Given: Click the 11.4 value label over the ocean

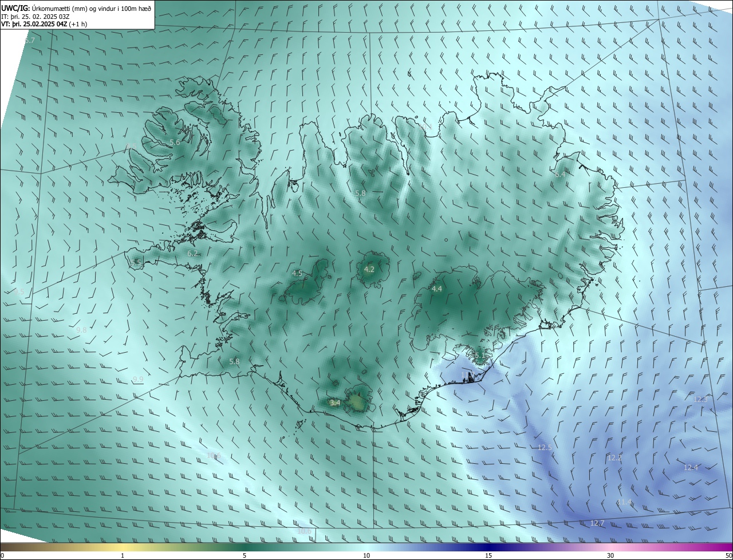Looking at the screenshot, I should pos(624,502).
